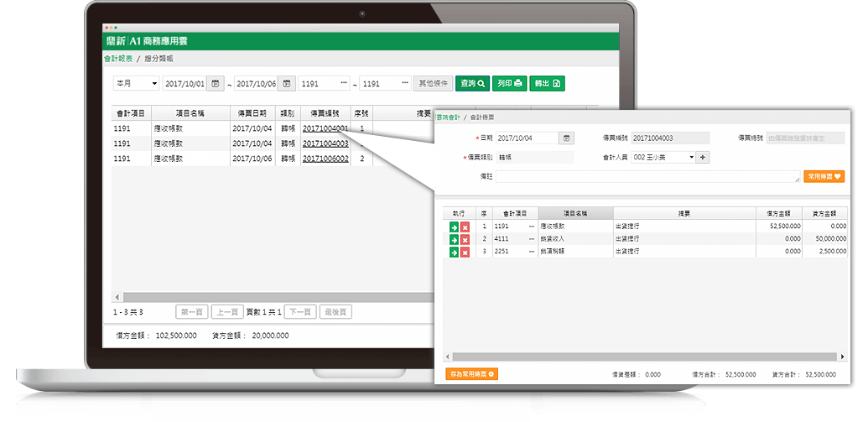
Task: Open account lookup ellipsis for 4111 voucher row
Action: pos(532,239)
